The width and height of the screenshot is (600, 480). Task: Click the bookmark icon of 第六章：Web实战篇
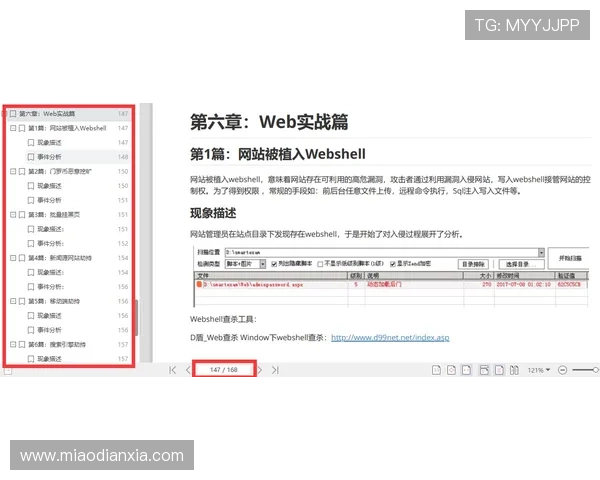pos(13,114)
